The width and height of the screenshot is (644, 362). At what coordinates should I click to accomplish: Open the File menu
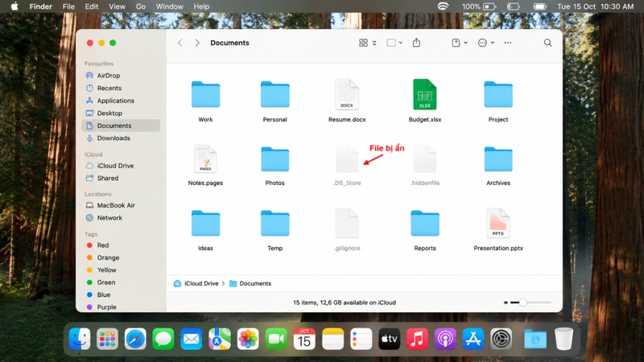pos(68,6)
